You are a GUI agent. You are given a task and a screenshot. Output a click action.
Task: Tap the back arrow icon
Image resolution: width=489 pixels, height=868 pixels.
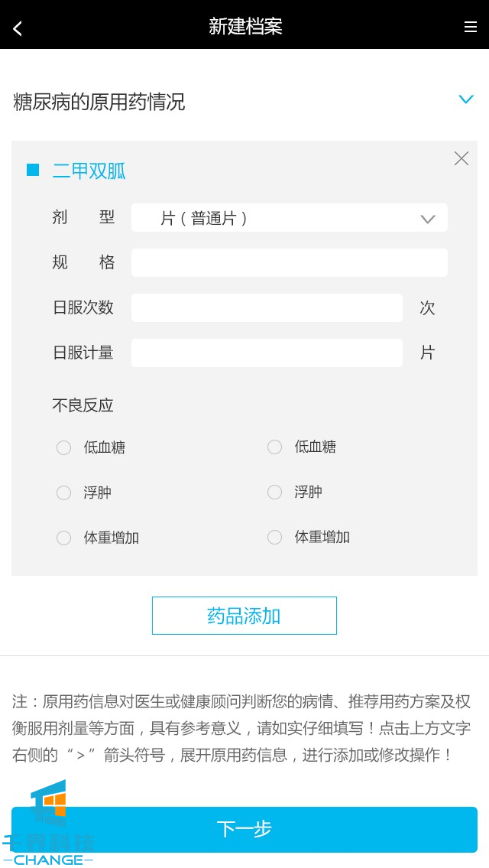click(18, 28)
